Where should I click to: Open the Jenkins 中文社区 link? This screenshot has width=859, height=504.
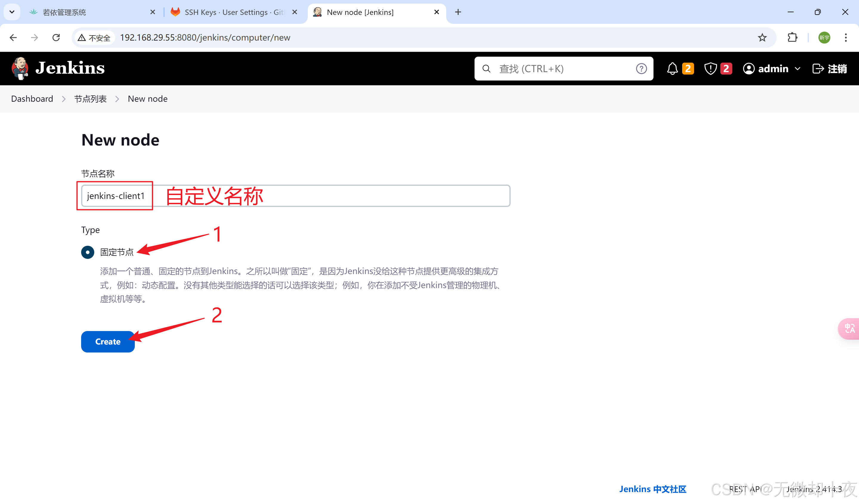(x=652, y=489)
